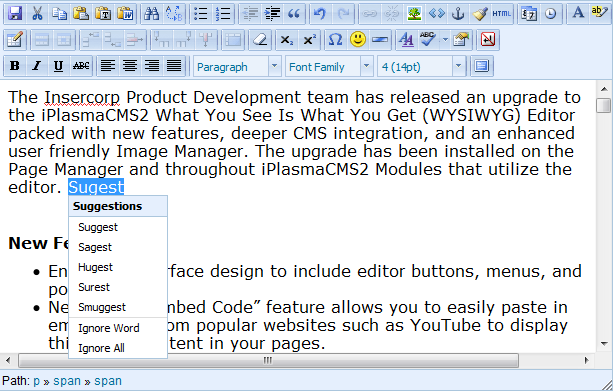Screen dimensions: 613x392
Task: Click the Indent icon
Action: [x=272, y=14]
